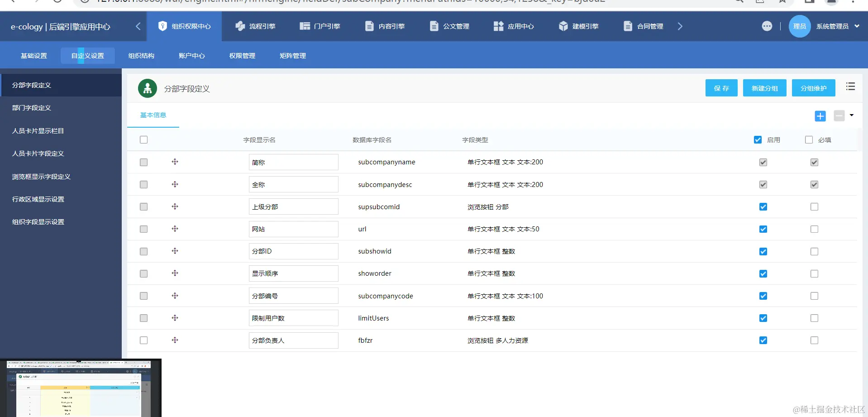Grab the move handle for 网站 row
Image resolution: width=868 pixels, height=417 pixels.
(x=175, y=229)
